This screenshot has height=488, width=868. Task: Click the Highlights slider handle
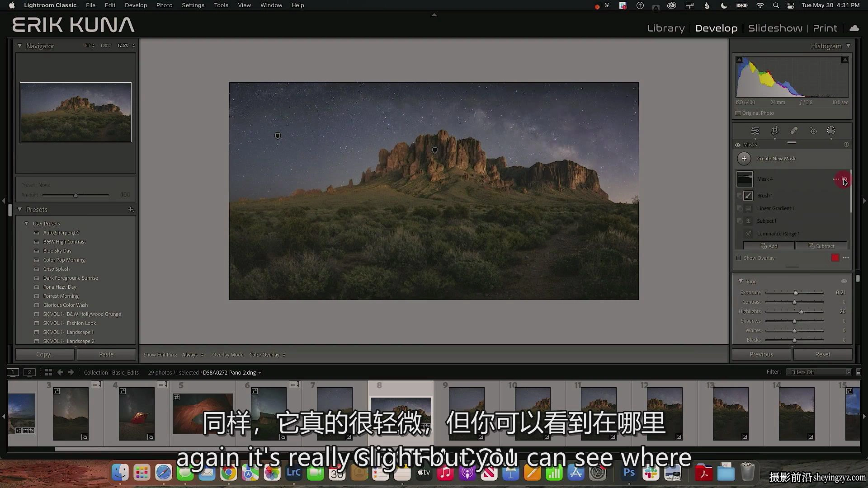(x=801, y=312)
